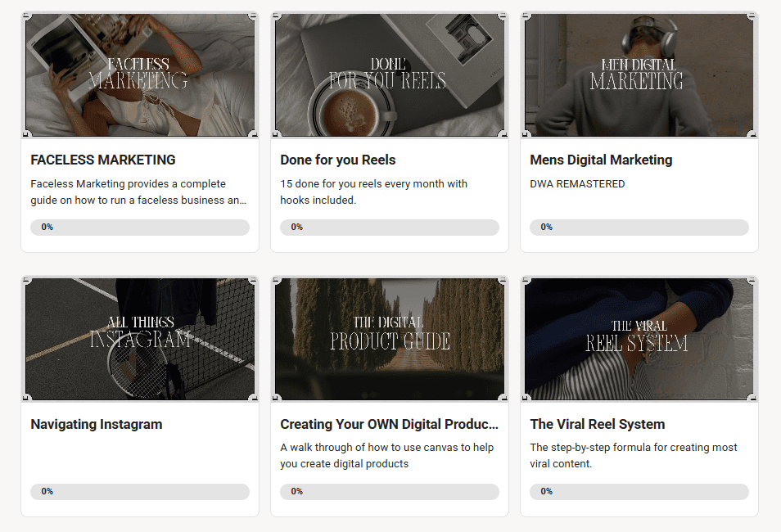The width and height of the screenshot is (781, 532).
Task: Click the FACELESS MARKETING course title
Action: 103,160
